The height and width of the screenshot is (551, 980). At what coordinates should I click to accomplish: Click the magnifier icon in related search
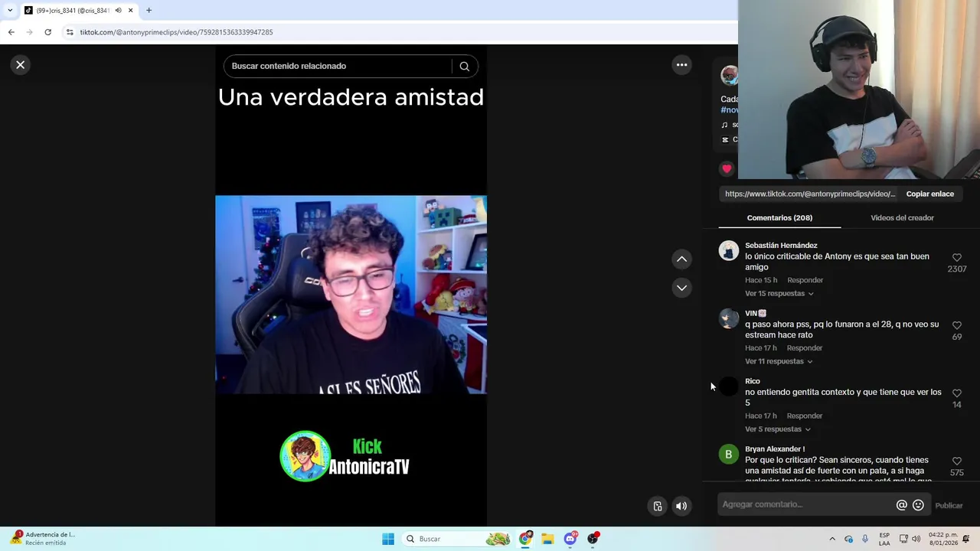464,67
